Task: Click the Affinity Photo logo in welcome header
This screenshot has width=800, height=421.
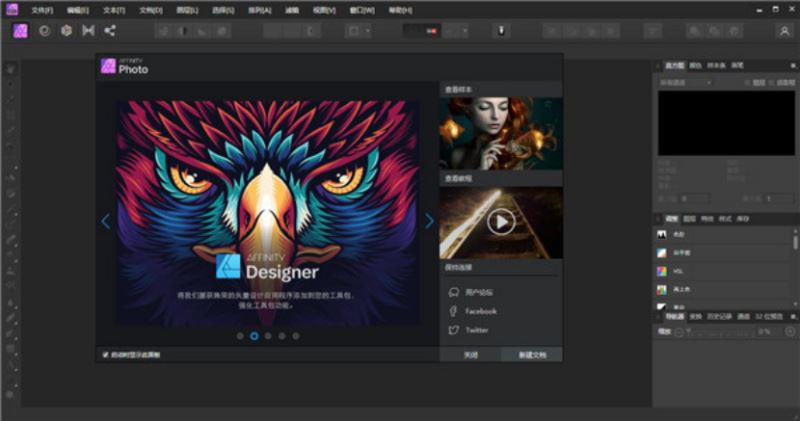Action: coord(108,66)
